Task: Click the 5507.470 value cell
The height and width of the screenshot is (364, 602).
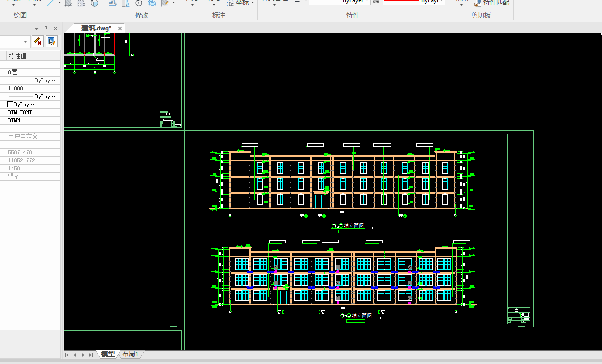Action: pos(33,152)
